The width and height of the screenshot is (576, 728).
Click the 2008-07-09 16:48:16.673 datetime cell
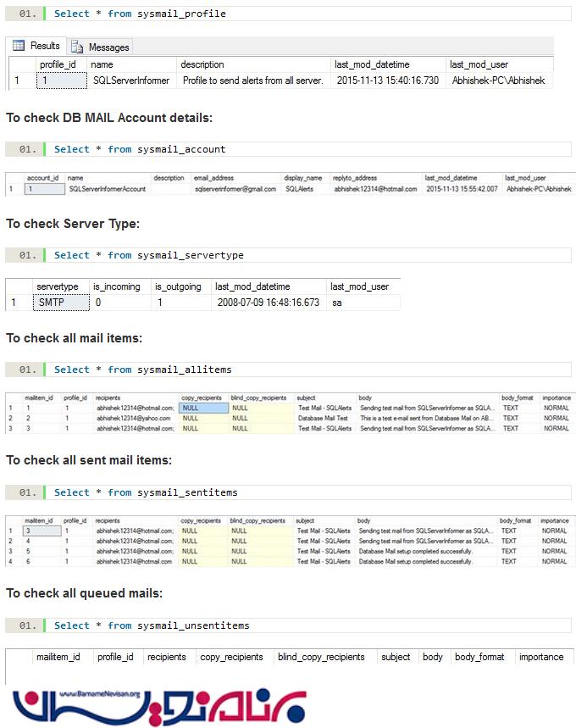click(x=269, y=303)
